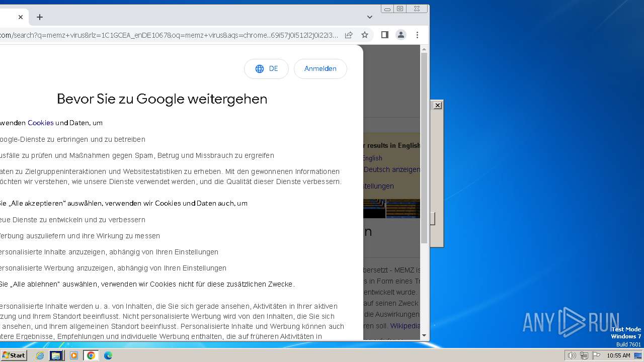The image size is (644, 362).
Task: Open Windows Explorer from taskbar
Action: 56,355
